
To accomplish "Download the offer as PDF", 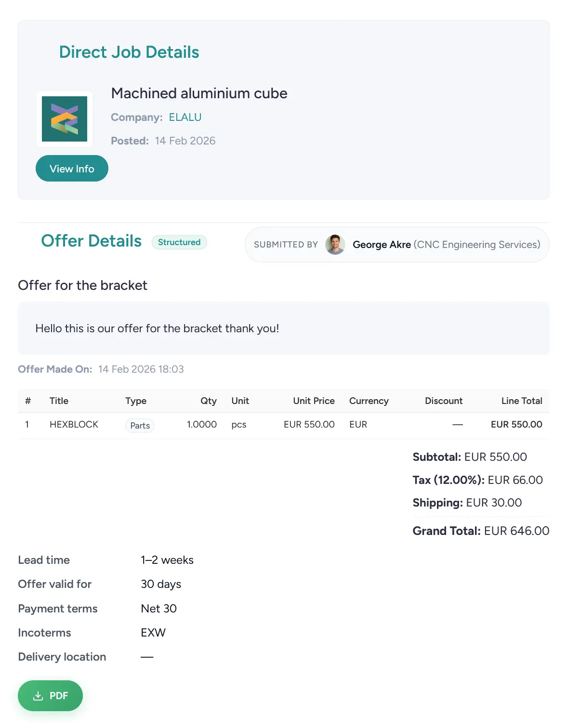I will pyautogui.click(x=51, y=696).
